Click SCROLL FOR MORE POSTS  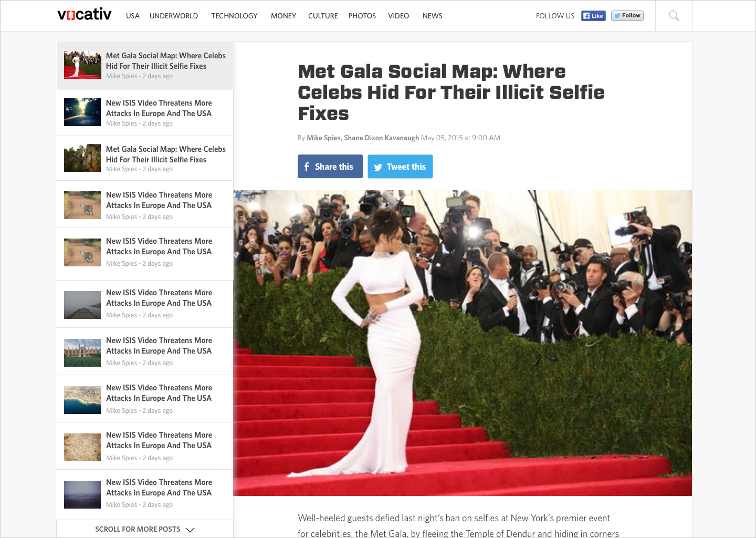tap(138, 529)
